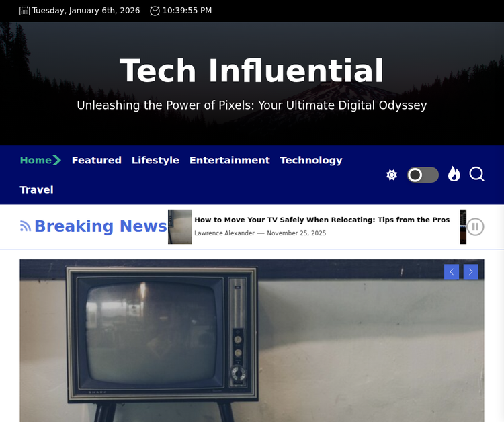The image size is (504, 422).
Task: Open the Travel menu item
Action: [x=36, y=189]
